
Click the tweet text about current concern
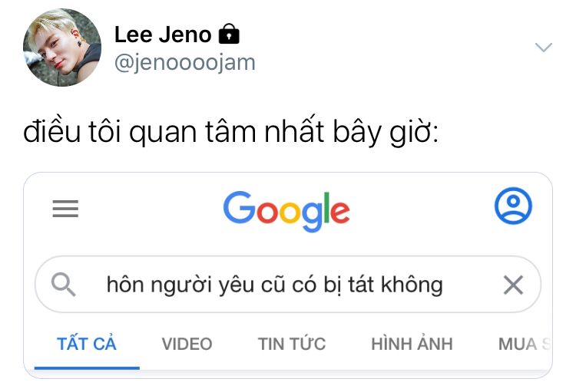click(230, 132)
